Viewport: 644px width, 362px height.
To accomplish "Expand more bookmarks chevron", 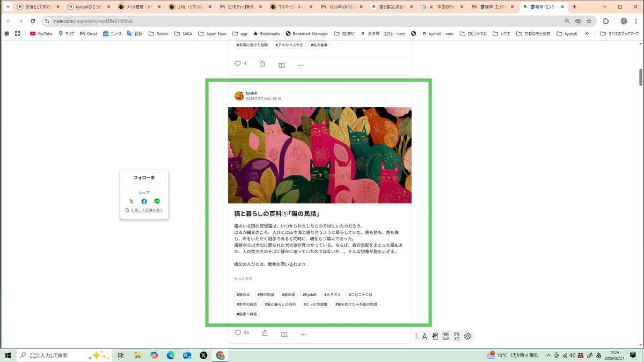I will [x=587, y=33].
